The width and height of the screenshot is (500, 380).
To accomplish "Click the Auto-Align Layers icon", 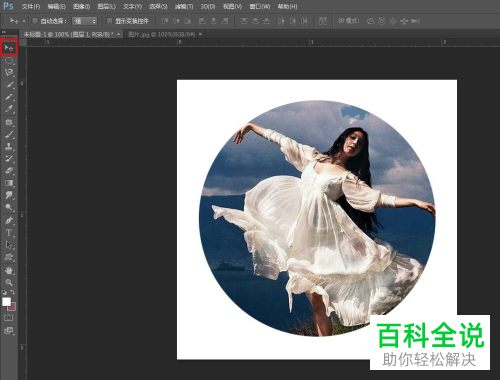I will pos(323,21).
